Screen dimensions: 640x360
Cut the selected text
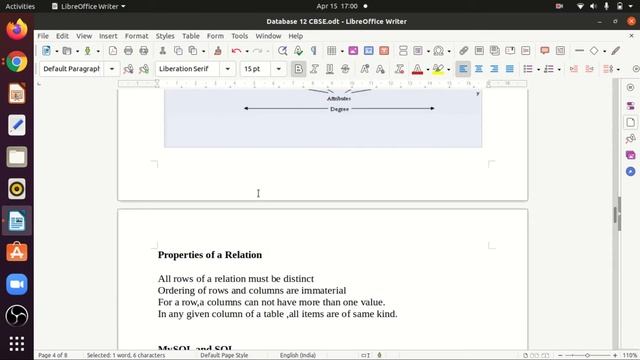coord(162,51)
